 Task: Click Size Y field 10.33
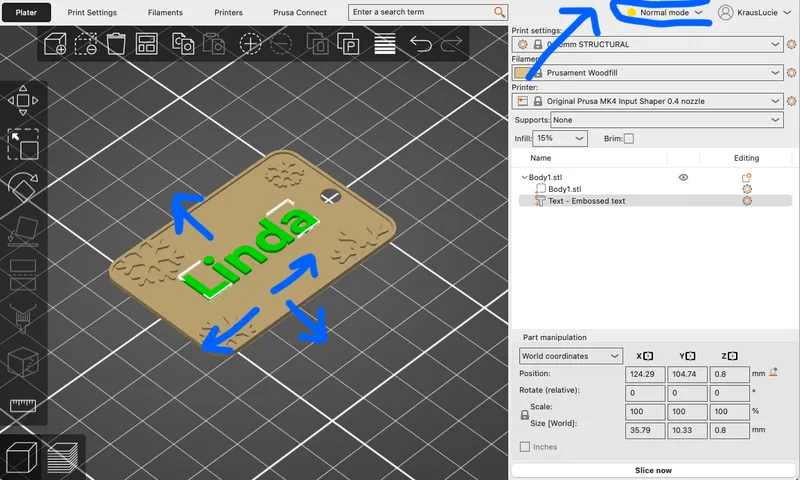point(687,430)
